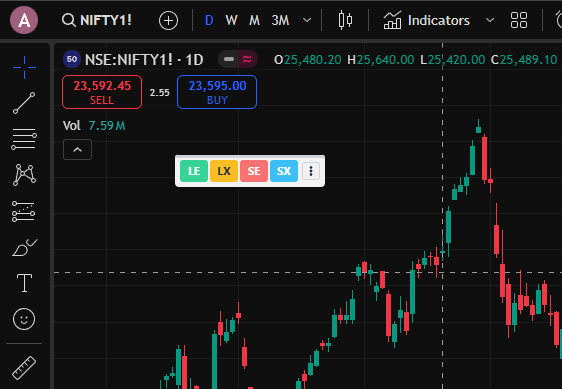Open the candlestick chart style selector
This screenshot has height=389, width=562.
coord(345,20)
